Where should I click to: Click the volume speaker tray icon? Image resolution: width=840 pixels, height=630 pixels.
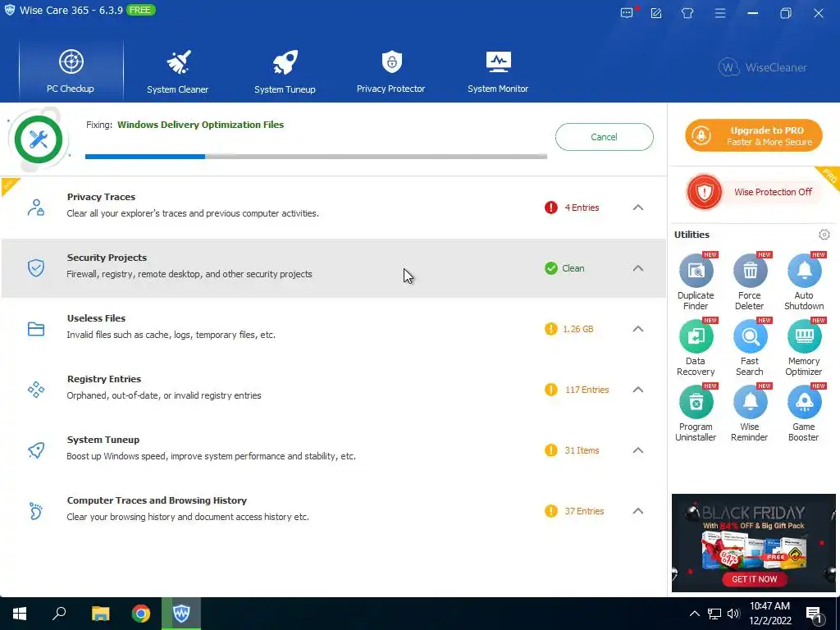733,614
